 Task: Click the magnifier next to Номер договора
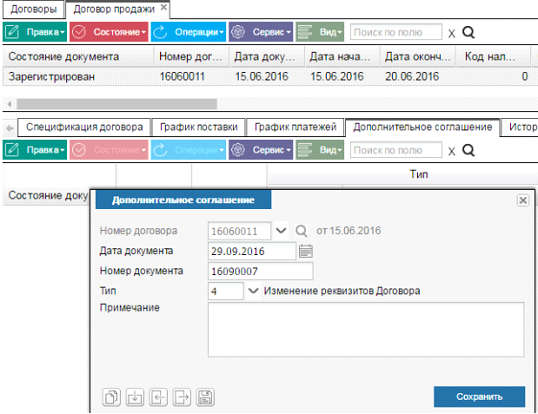click(x=301, y=231)
